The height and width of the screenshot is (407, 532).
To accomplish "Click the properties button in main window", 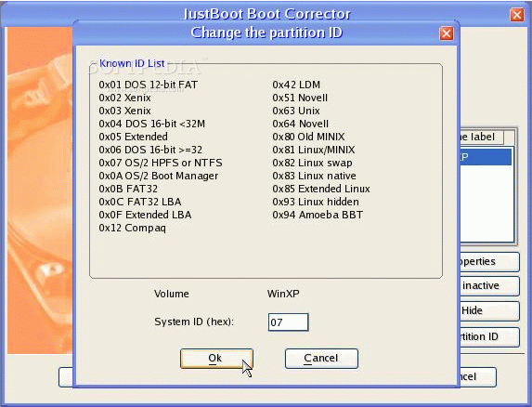I will pyautogui.click(x=489, y=261).
